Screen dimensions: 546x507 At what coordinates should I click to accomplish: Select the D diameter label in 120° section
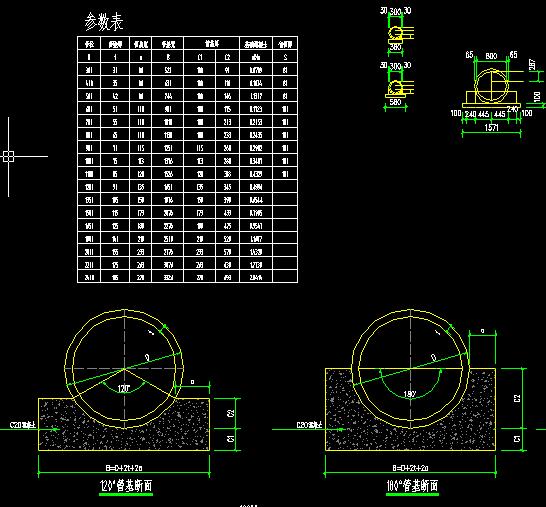[147, 357]
